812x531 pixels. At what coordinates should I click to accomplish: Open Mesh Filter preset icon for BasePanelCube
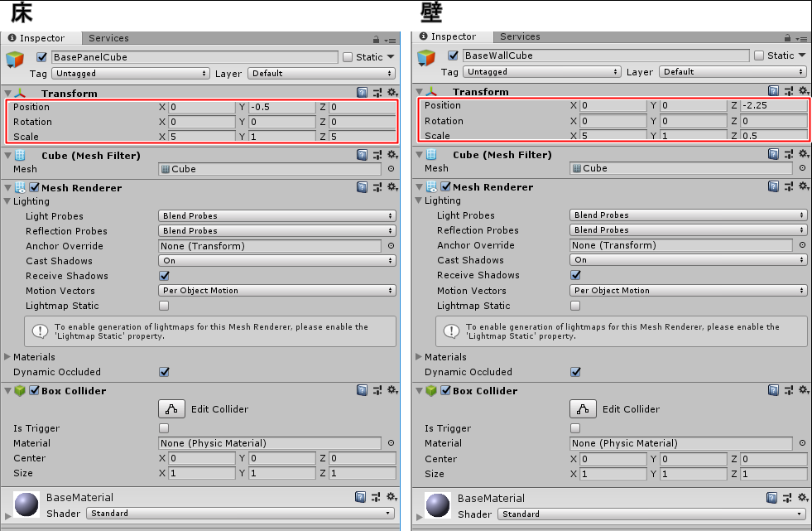click(x=377, y=154)
